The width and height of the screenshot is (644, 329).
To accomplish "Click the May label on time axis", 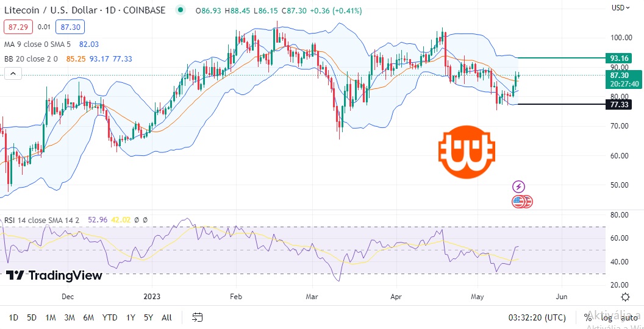I will tap(478, 297).
